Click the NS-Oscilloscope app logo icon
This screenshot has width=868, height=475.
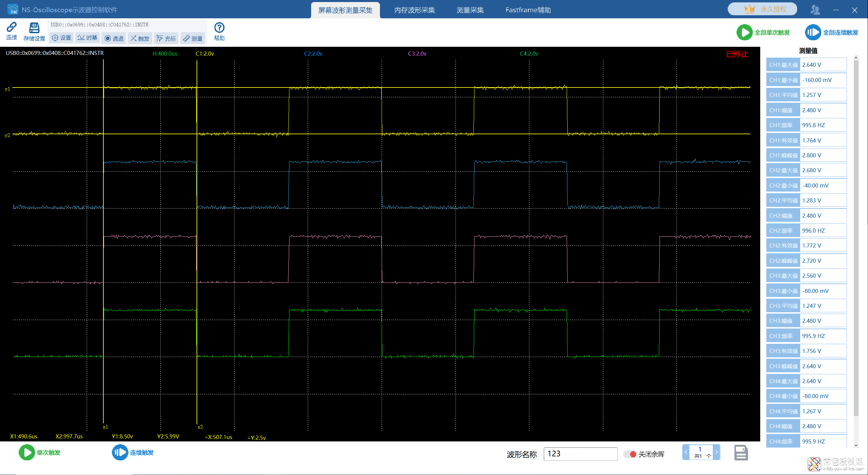pos(13,9)
